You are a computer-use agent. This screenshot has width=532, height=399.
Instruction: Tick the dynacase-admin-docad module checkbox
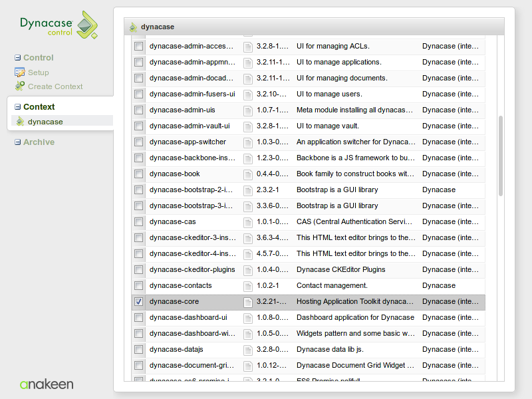tap(138, 78)
